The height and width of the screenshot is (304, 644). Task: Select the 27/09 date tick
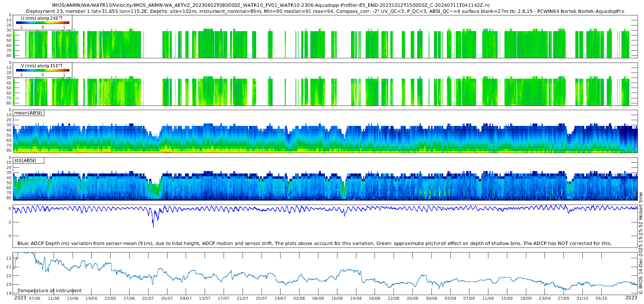(x=563, y=298)
